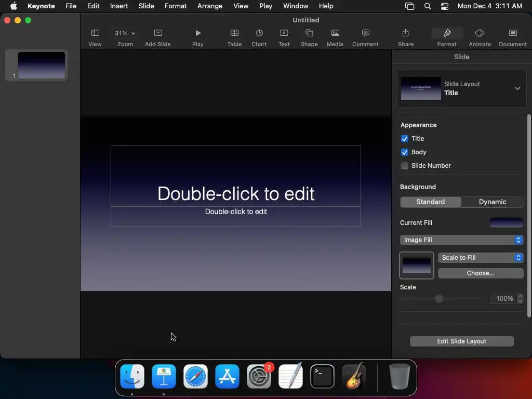
Task: Open System Settings from the Dock
Action: click(x=259, y=377)
